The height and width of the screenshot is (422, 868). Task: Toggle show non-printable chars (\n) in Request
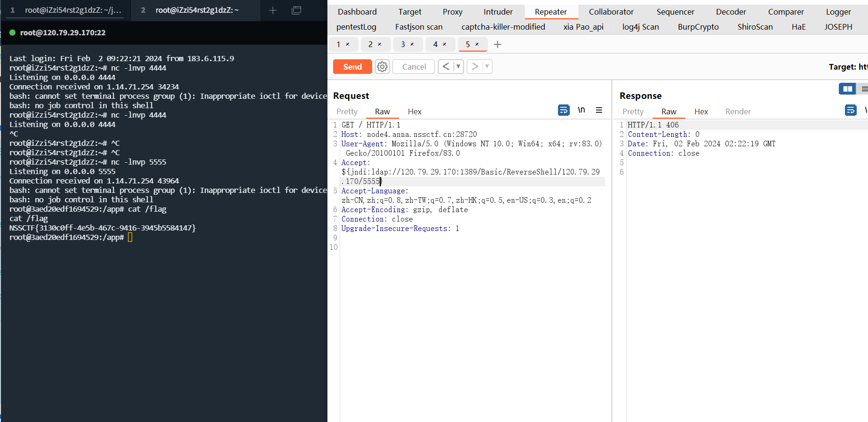coord(581,110)
